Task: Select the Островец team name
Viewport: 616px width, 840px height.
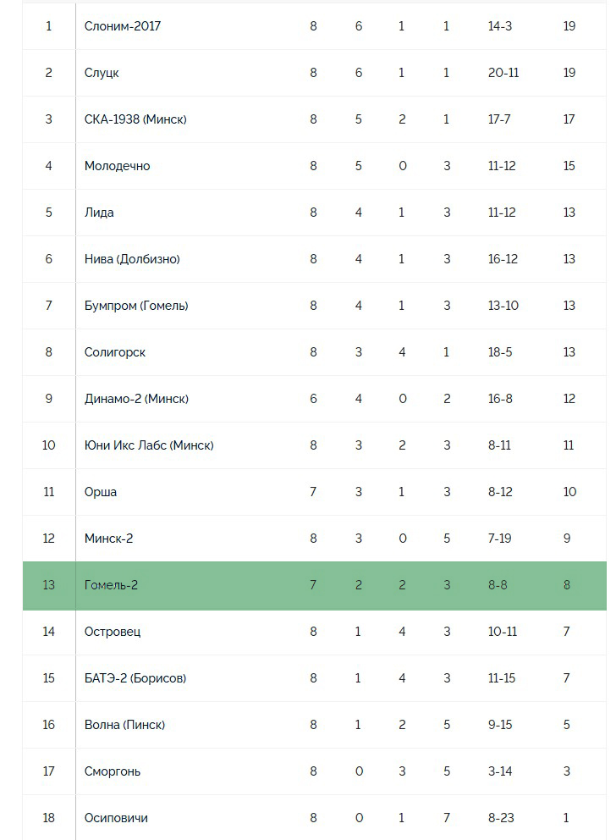Action: (112, 632)
